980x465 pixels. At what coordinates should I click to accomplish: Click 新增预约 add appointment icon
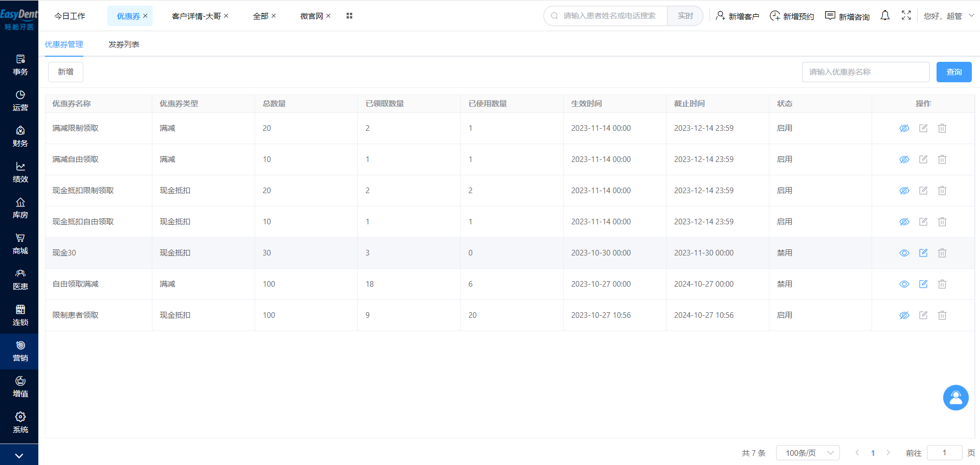[x=775, y=16]
